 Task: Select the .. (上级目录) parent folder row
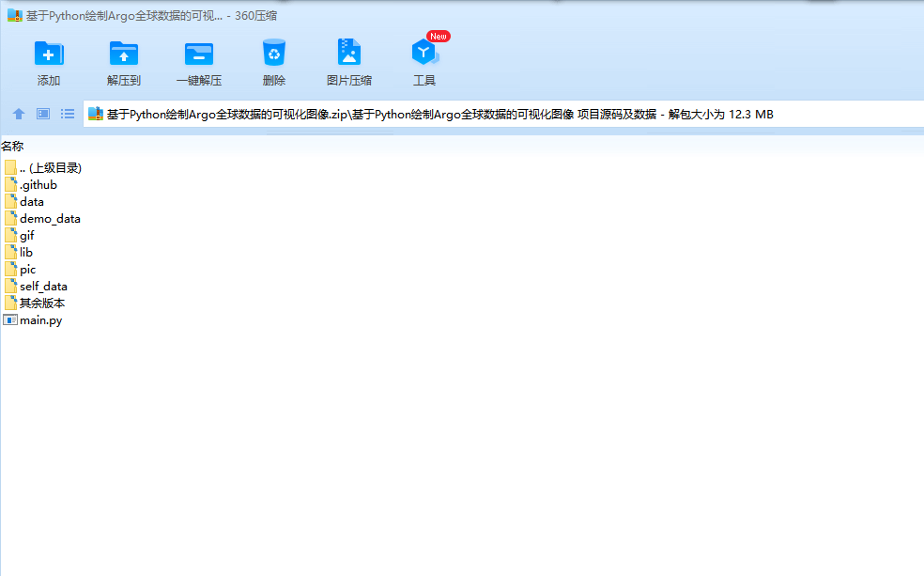[43, 168]
